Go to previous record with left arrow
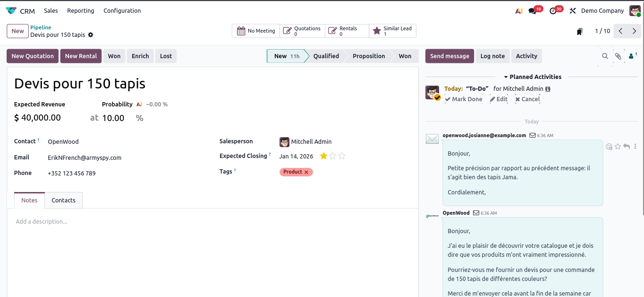The width and height of the screenshot is (644, 297). click(620, 31)
